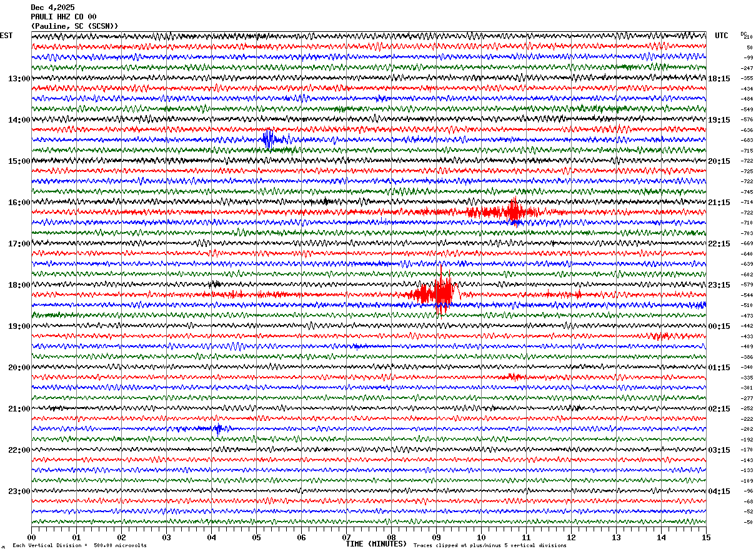Viewport: 756px width, 554px height.
Task: Select the 20:15 UTC time label
Action: (x=719, y=161)
